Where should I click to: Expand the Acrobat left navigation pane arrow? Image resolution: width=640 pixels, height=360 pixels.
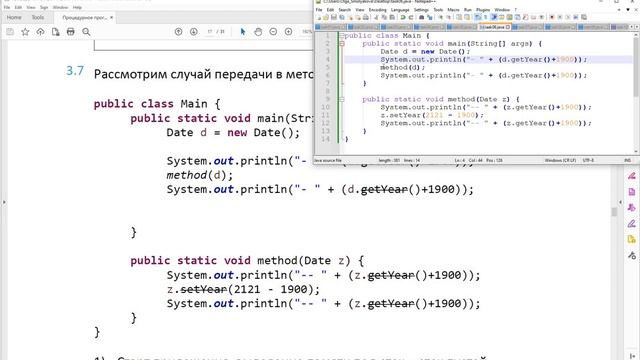4,202
